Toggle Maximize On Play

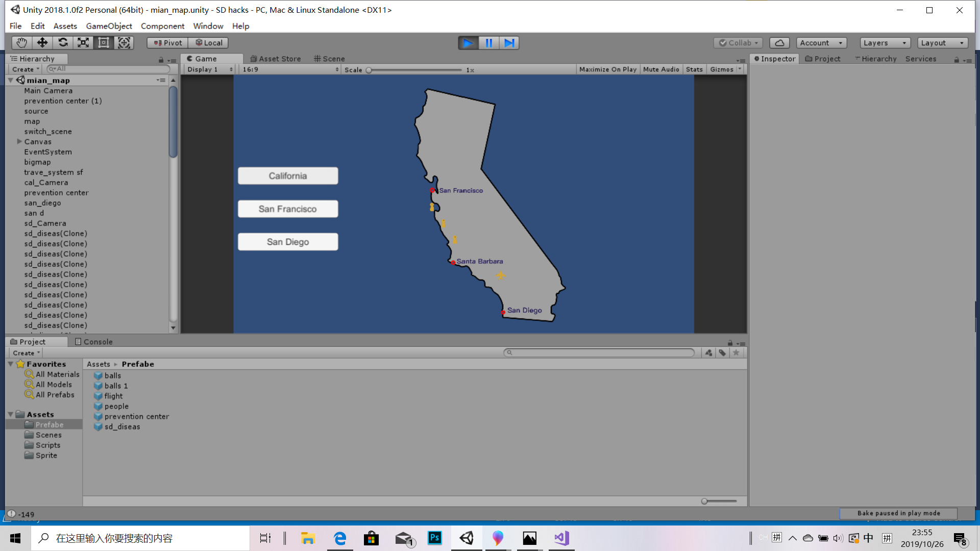point(607,69)
